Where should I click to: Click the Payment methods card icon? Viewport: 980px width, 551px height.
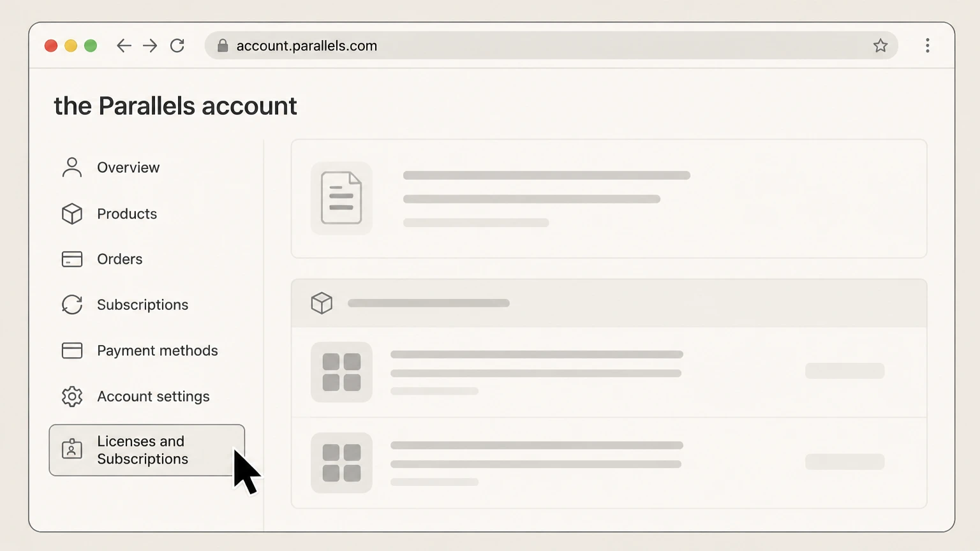coord(72,351)
